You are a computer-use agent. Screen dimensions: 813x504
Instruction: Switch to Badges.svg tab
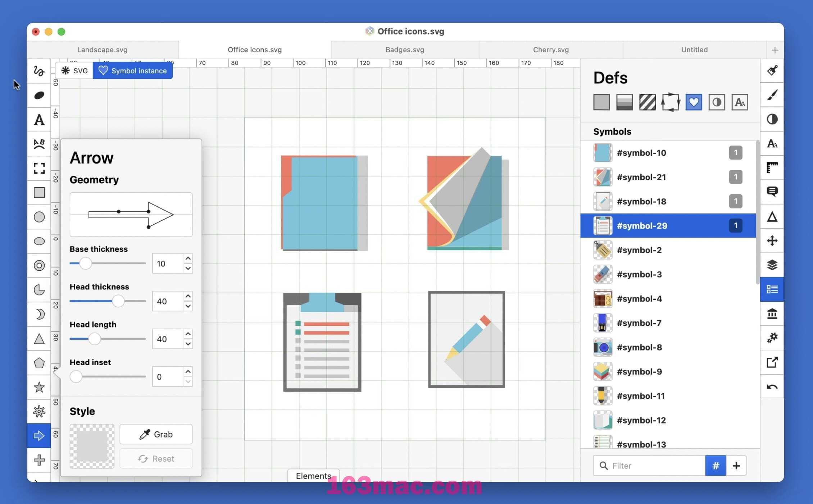405,49
